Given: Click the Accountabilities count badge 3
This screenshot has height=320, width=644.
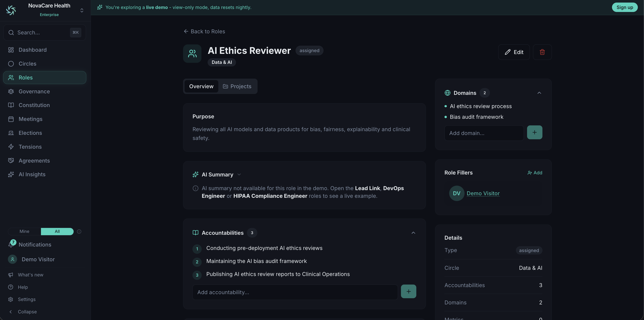Looking at the screenshot, I should [252, 233].
